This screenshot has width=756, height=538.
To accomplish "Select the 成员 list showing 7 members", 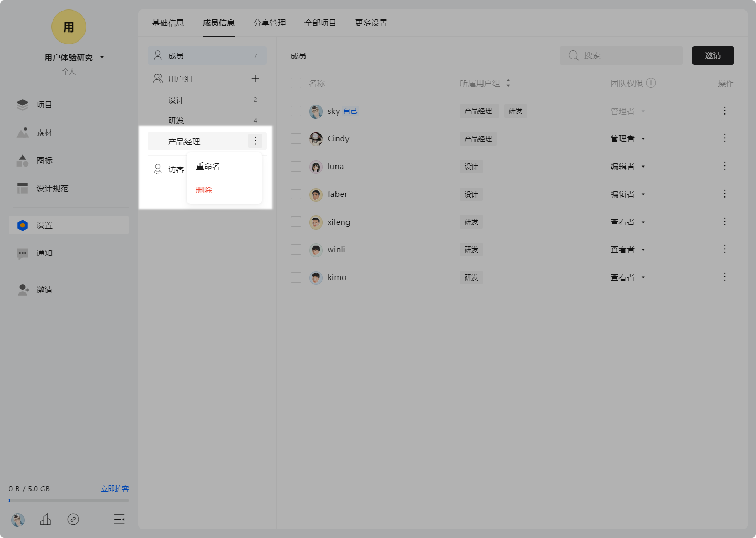I will pyautogui.click(x=207, y=56).
